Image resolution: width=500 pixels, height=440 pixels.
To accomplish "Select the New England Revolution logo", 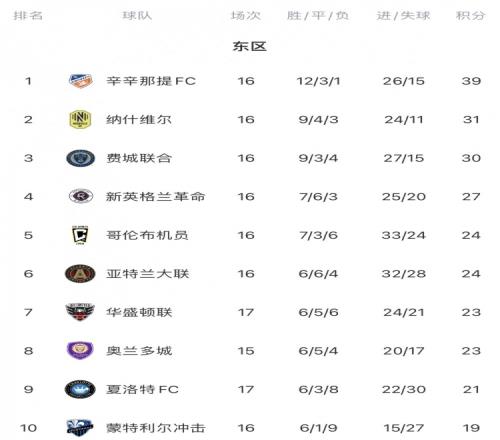I will (x=80, y=196).
